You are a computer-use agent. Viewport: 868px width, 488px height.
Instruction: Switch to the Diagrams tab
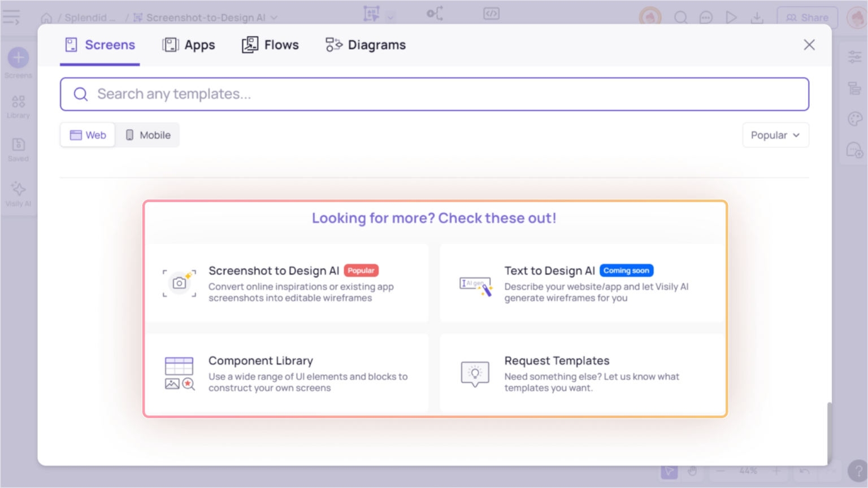pos(365,45)
